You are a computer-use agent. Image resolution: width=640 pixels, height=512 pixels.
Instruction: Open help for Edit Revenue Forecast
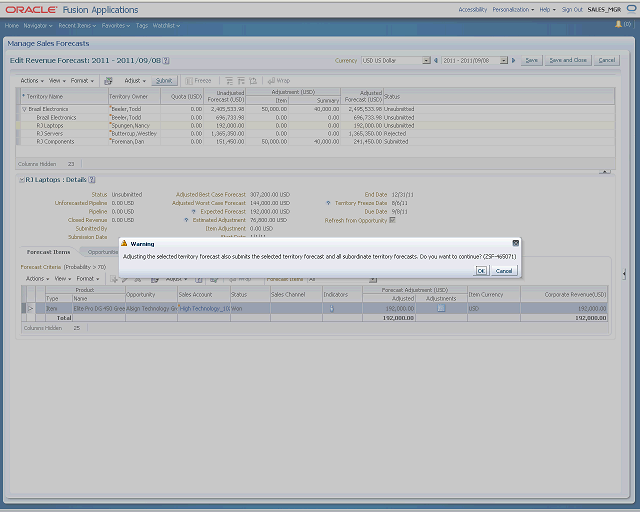click(166, 60)
